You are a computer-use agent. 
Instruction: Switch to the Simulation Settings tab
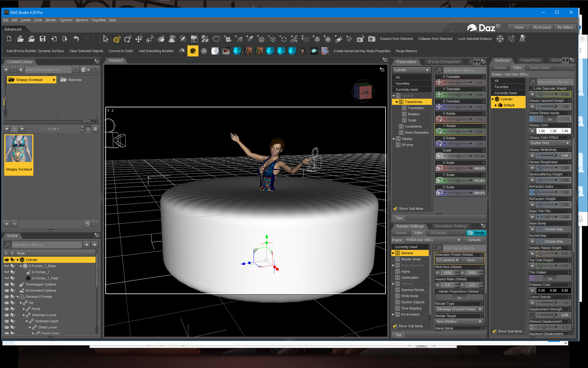click(451, 226)
